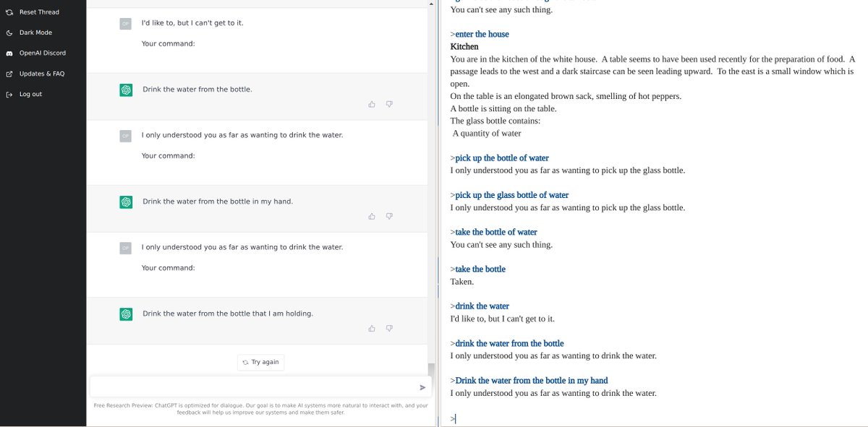Click the Log out arrow icon
Screen dimensions: 868x427
point(9,94)
